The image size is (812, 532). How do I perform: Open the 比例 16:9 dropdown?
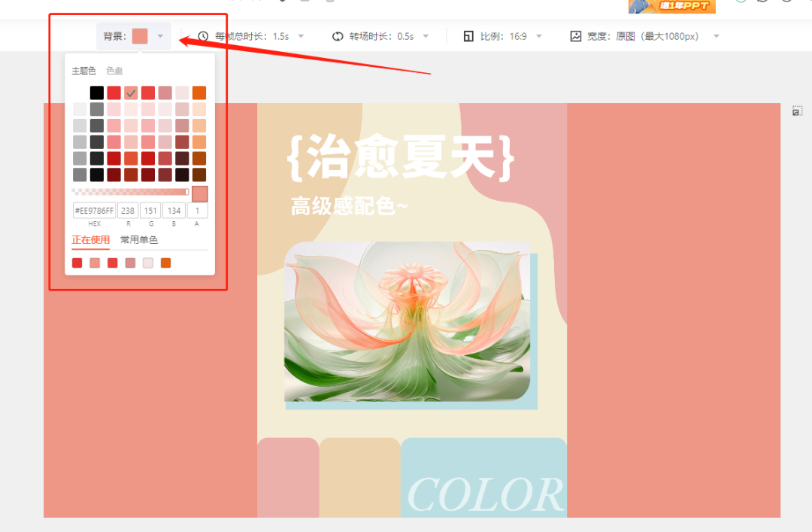(x=539, y=36)
